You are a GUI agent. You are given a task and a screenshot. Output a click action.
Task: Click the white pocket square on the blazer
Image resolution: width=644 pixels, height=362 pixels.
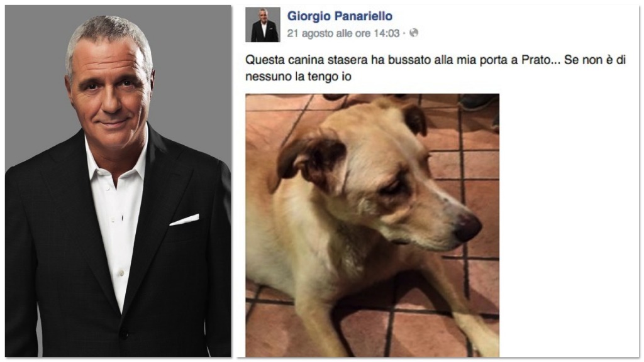184,219
